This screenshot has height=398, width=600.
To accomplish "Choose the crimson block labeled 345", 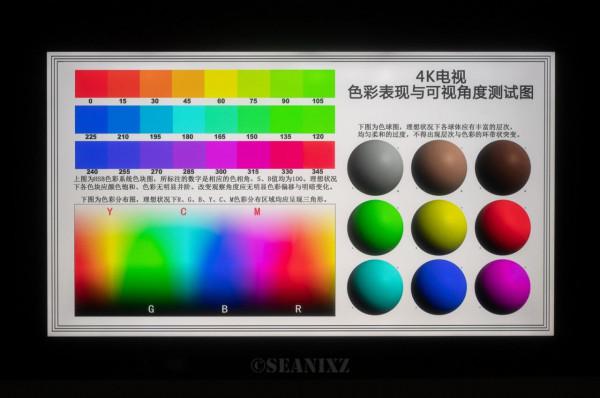I will [319, 155].
